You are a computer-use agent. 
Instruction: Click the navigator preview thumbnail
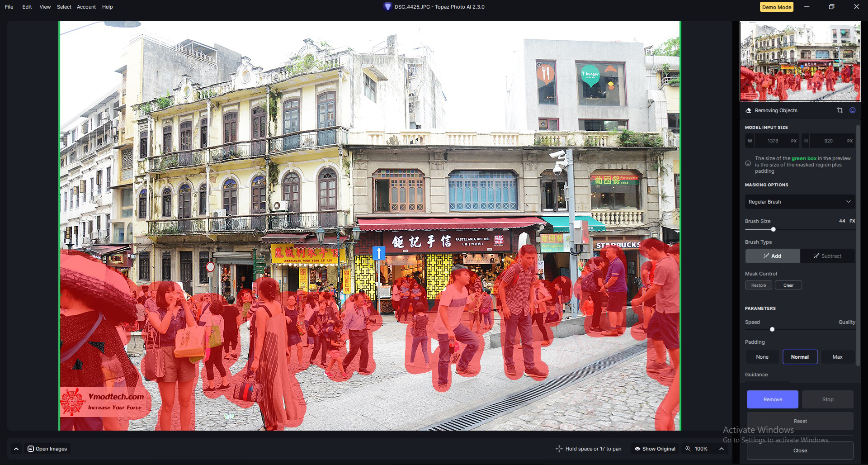tap(800, 61)
